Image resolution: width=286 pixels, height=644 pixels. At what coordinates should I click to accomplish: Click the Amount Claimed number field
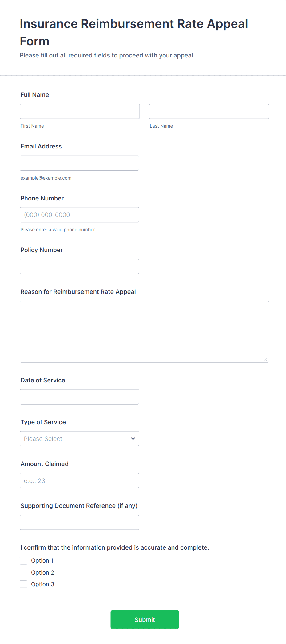point(79,480)
